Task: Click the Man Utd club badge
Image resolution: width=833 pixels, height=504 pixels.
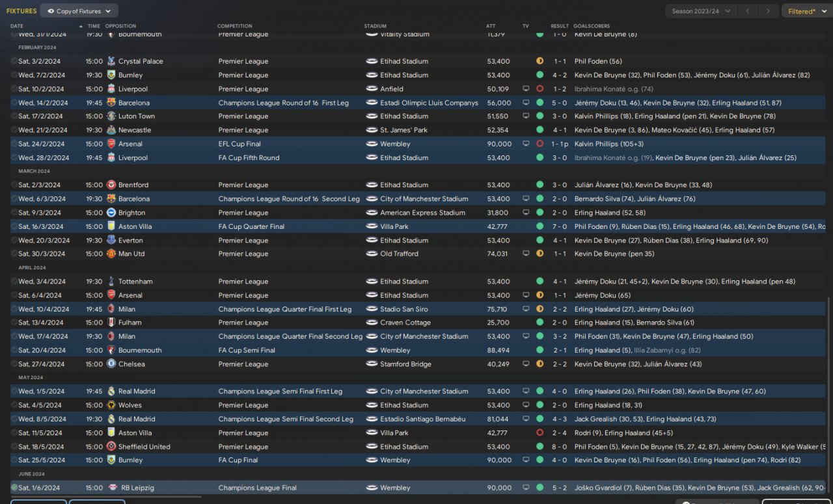Action: [111, 254]
